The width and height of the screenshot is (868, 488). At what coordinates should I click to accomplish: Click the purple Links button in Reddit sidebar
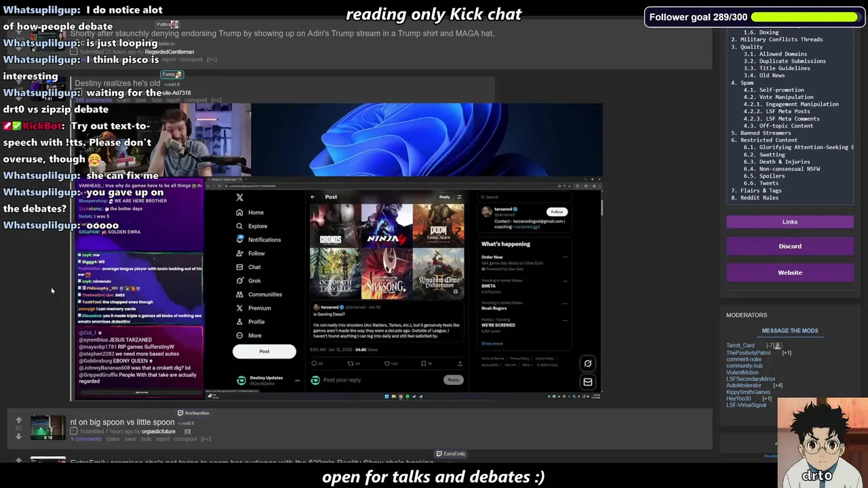pos(790,222)
